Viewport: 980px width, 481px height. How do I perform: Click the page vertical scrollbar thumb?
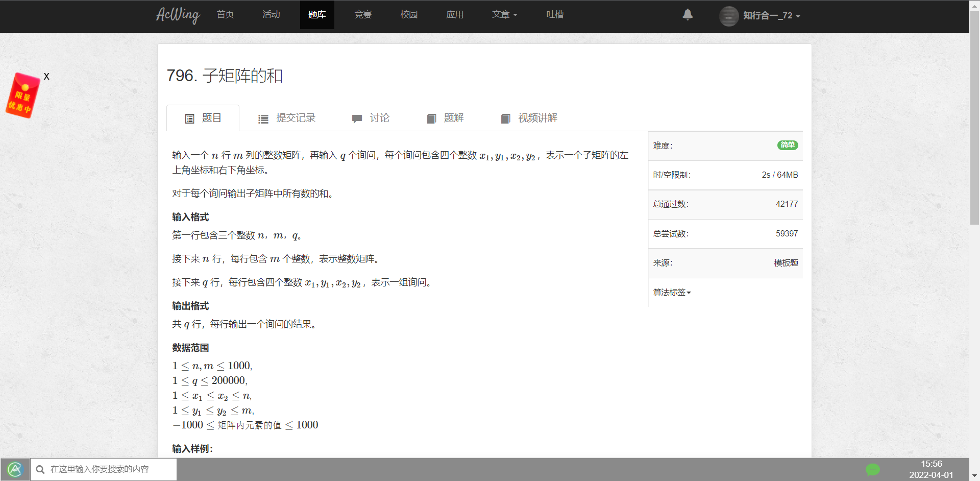974,117
